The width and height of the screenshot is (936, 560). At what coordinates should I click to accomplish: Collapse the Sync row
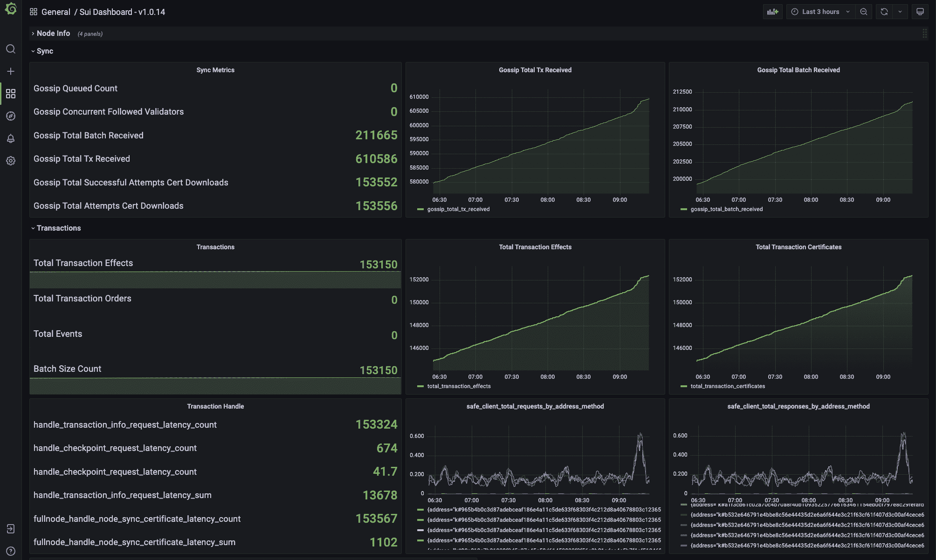(45, 51)
